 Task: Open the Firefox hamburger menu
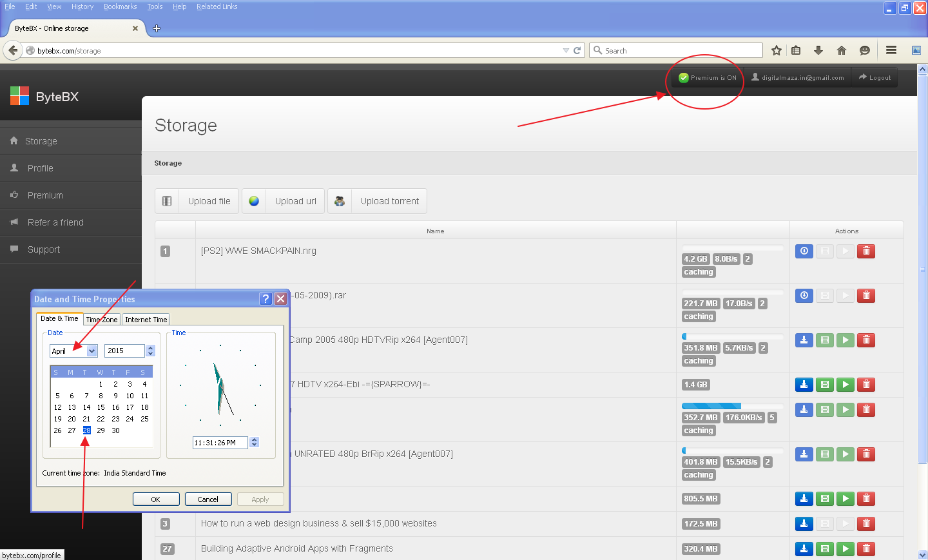point(891,50)
